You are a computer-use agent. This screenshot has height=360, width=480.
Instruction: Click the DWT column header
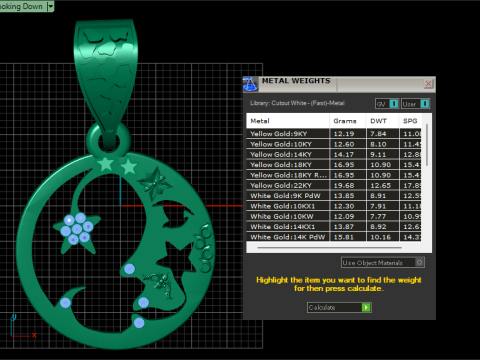pos(382,121)
